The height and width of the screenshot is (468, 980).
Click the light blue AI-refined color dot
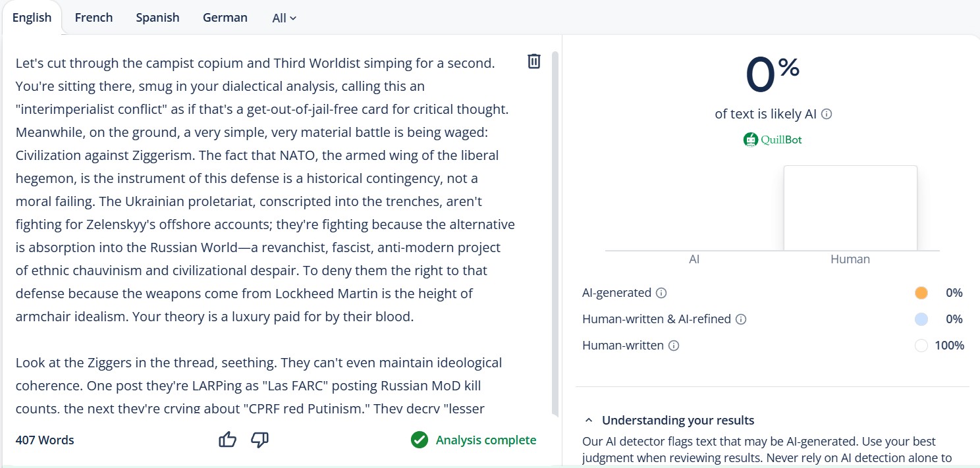point(921,319)
